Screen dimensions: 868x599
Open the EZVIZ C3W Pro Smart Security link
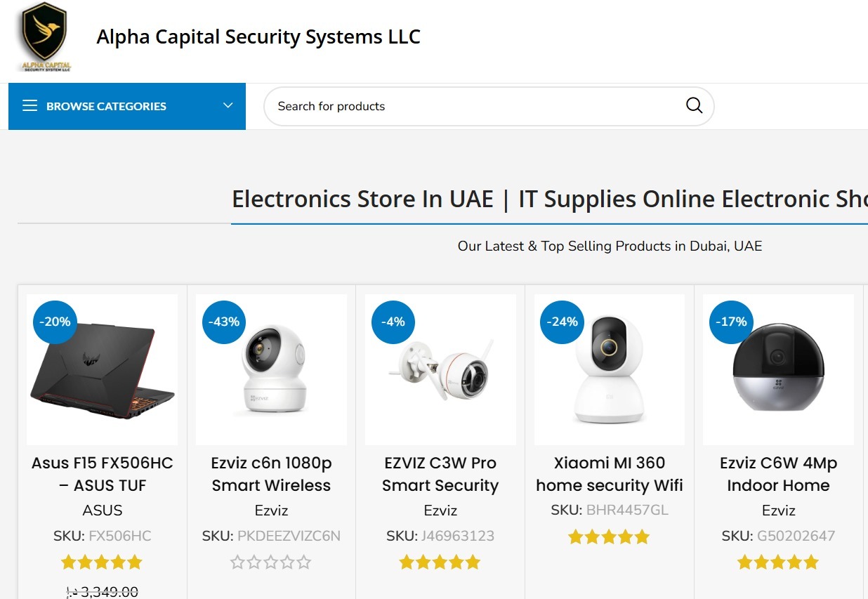click(x=440, y=474)
